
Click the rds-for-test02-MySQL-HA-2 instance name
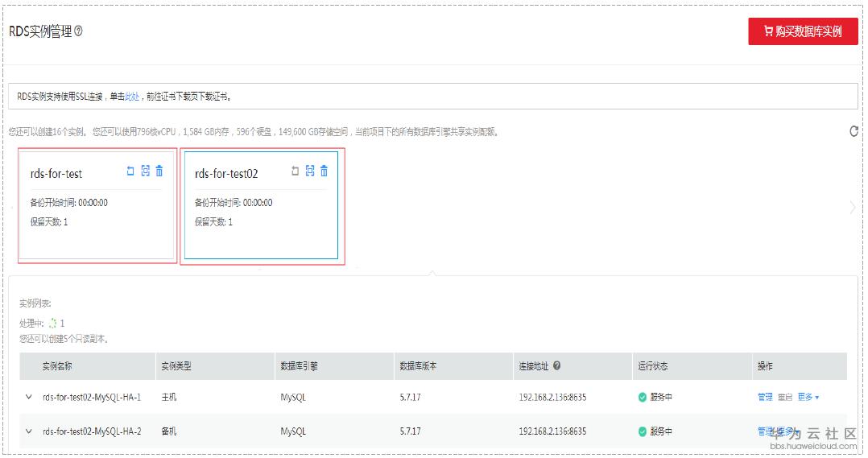[x=92, y=431]
